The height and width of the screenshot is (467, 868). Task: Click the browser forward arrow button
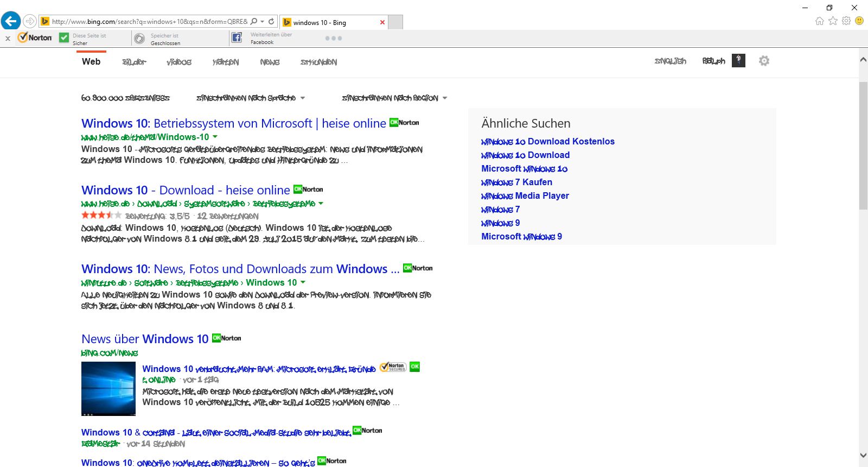[30, 22]
